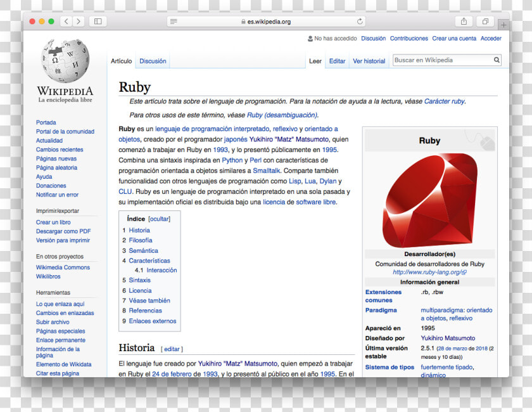532x412 pixels.
Task: Go forward with Safari's forward arrow
Action: point(79,22)
